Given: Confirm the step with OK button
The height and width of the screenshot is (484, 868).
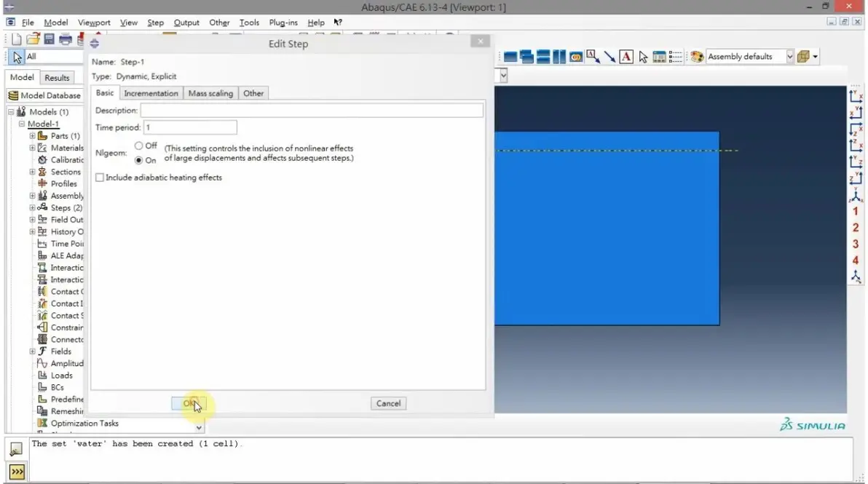Looking at the screenshot, I should pos(189,403).
